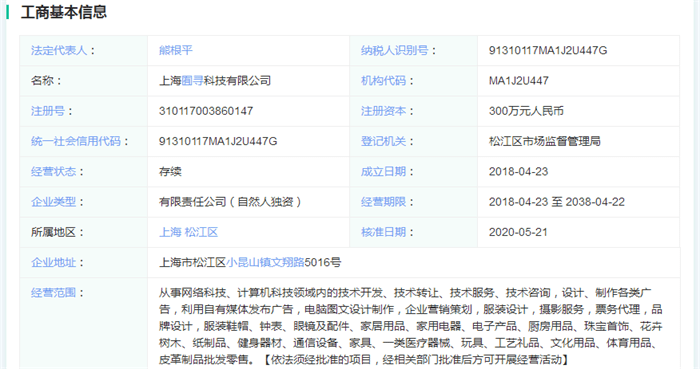Select approval date 2020-05-21
This screenshot has height=369, width=700.
518,232
